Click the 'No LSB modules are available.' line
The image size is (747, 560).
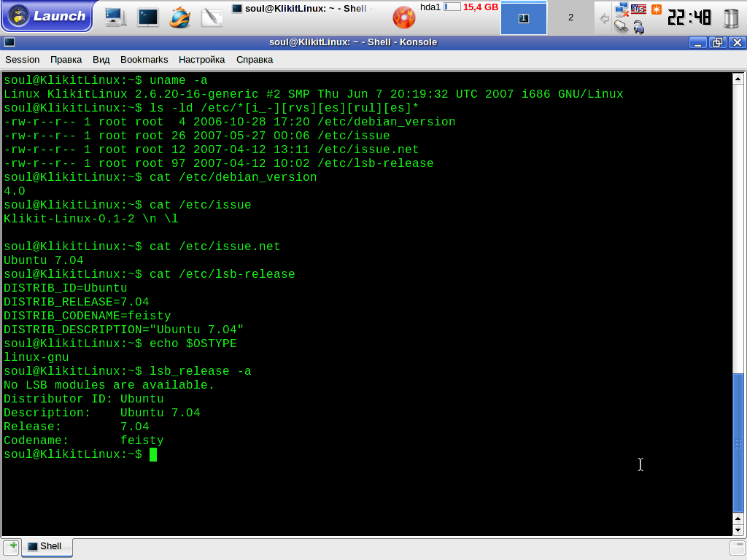click(x=109, y=385)
